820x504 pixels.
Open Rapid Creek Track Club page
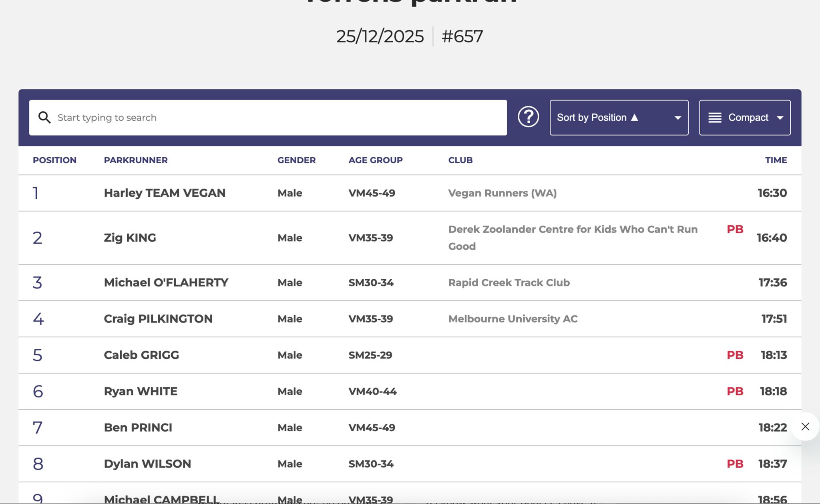(508, 282)
